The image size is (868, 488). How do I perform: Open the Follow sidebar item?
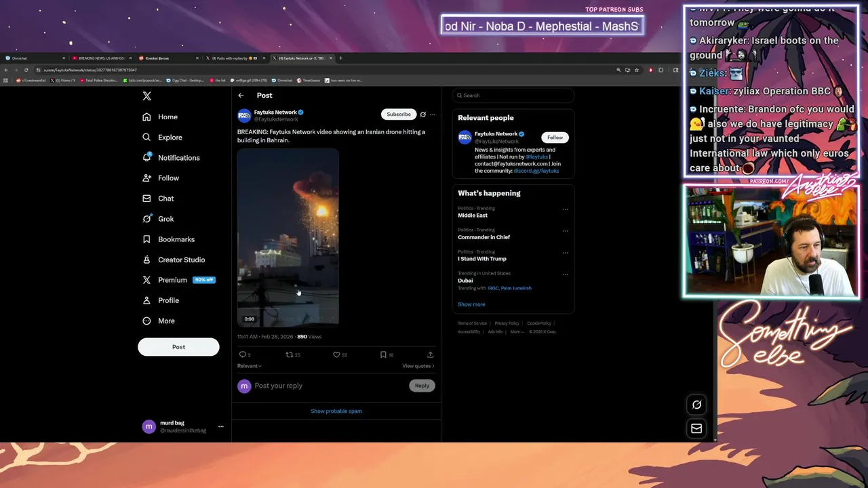tap(161, 178)
